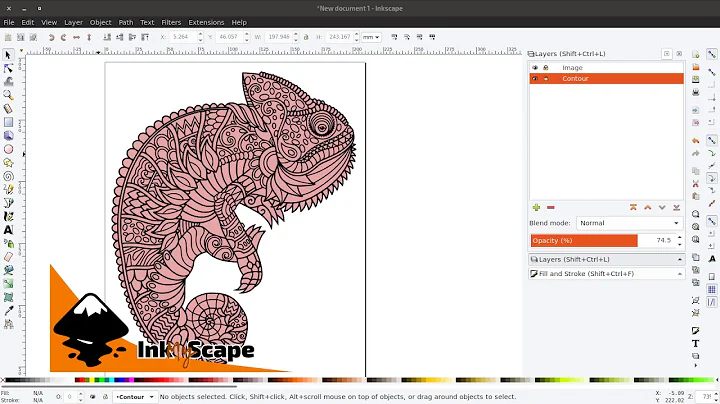Open the Filters menu

[x=171, y=22]
